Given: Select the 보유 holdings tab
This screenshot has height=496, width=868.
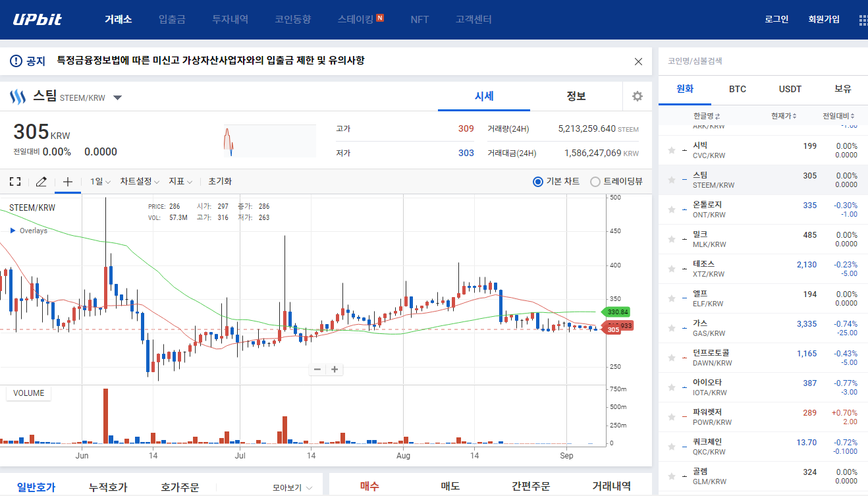Looking at the screenshot, I should pos(843,89).
